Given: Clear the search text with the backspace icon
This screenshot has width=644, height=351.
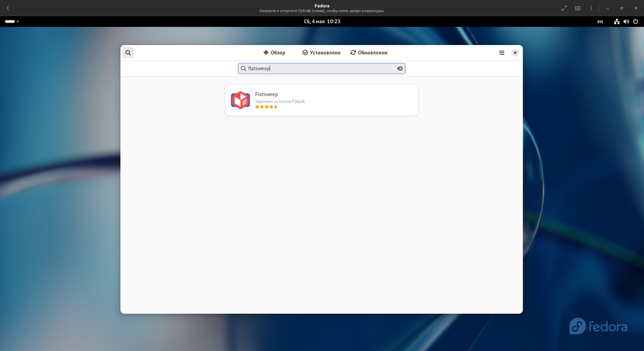Looking at the screenshot, I should [x=400, y=69].
